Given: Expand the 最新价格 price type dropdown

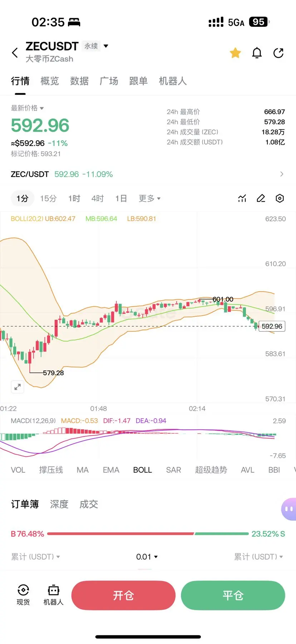Looking at the screenshot, I should (27, 108).
